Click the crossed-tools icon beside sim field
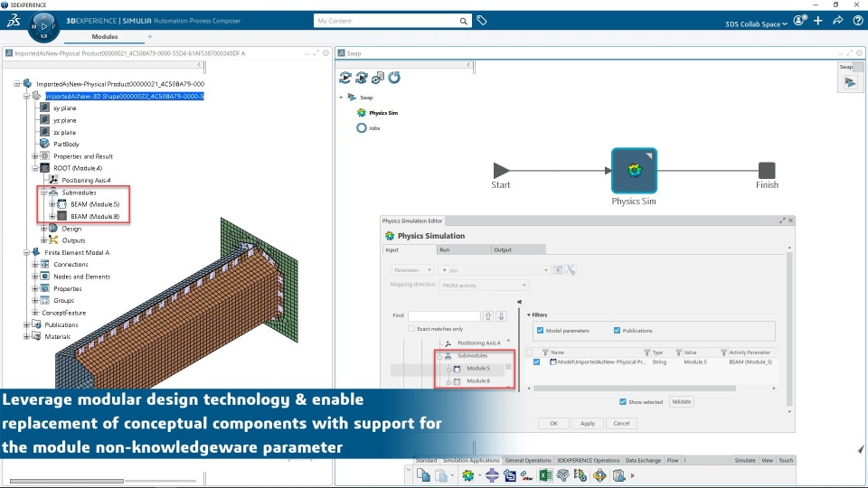Screen dimensions: 868x488 [571, 270]
